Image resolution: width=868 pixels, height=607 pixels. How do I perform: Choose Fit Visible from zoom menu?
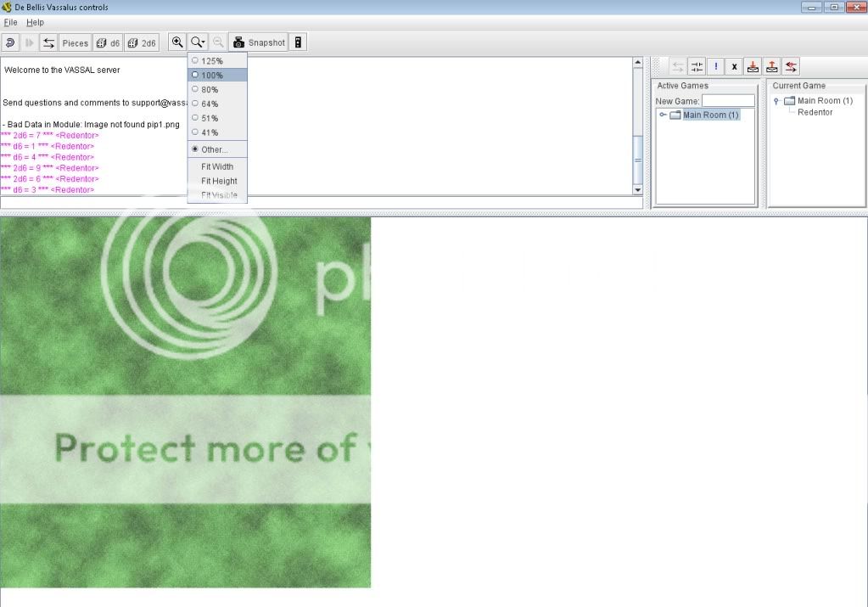pyautogui.click(x=217, y=195)
